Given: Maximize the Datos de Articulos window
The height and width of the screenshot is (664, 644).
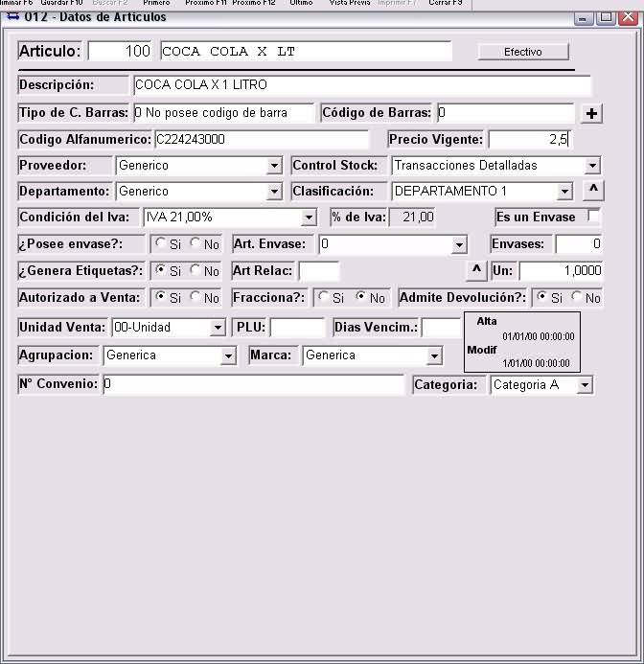Looking at the screenshot, I should coord(606,18).
